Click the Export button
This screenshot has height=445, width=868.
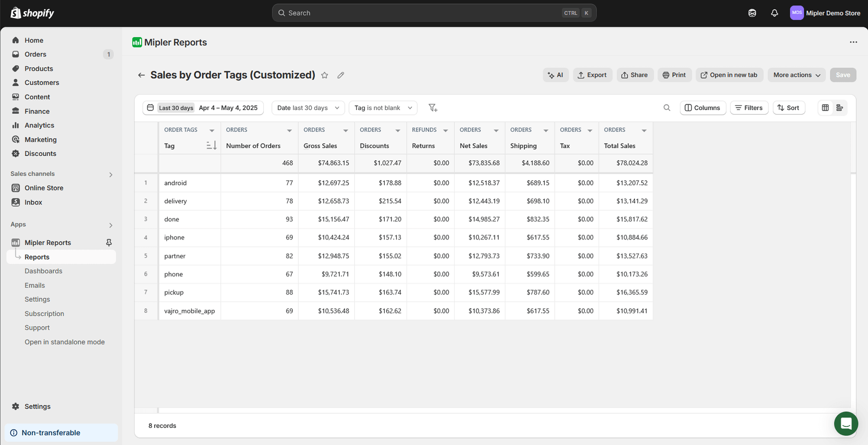click(x=592, y=75)
